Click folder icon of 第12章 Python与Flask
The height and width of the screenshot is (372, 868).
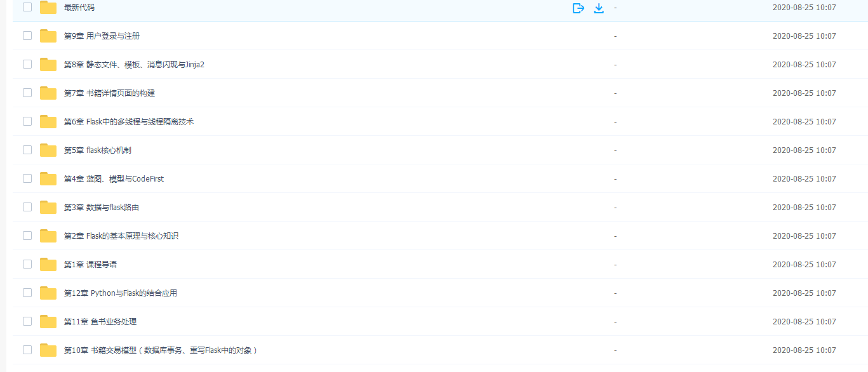coord(48,293)
